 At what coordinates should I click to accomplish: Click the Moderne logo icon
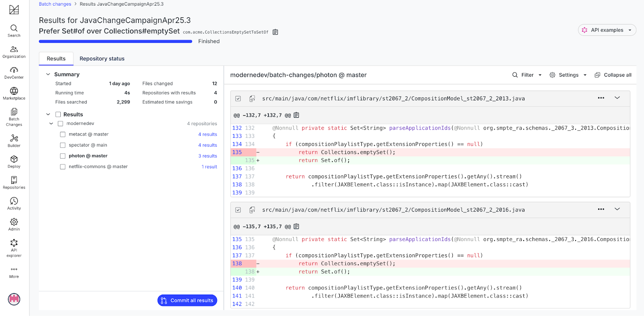(14, 10)
